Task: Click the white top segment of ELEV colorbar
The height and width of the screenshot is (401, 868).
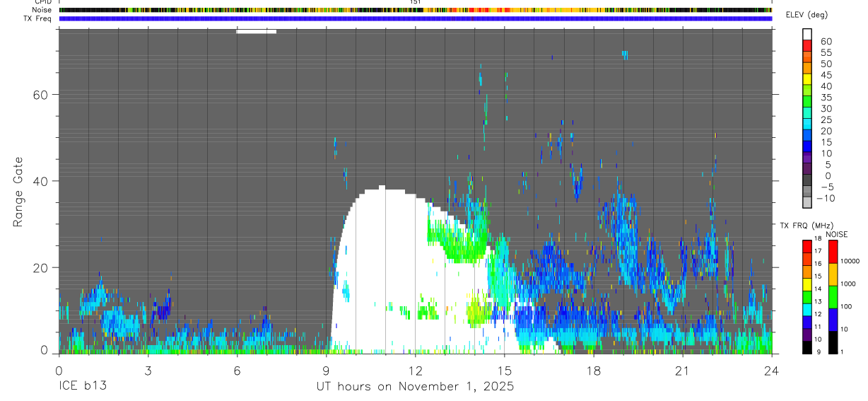Action: pyautogui.click(x=807, y=35)
